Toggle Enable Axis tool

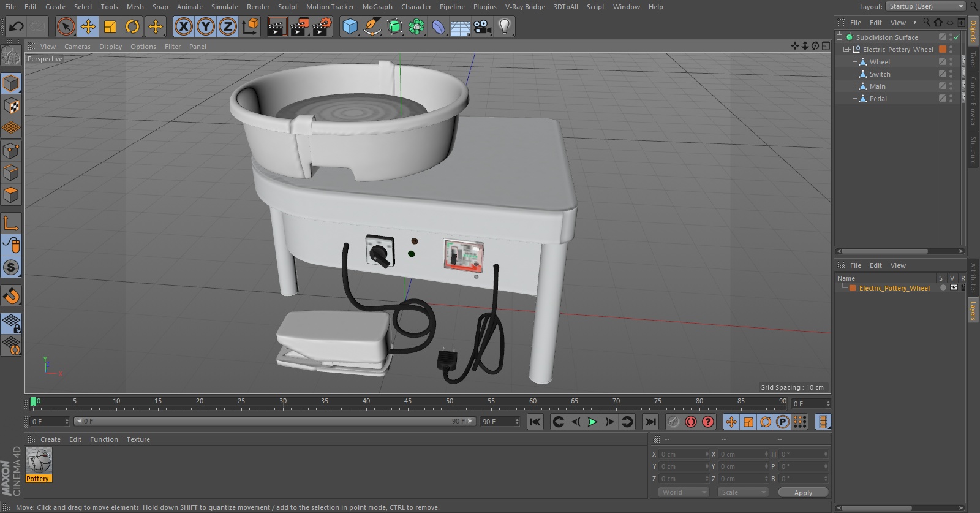coord(11,222)
